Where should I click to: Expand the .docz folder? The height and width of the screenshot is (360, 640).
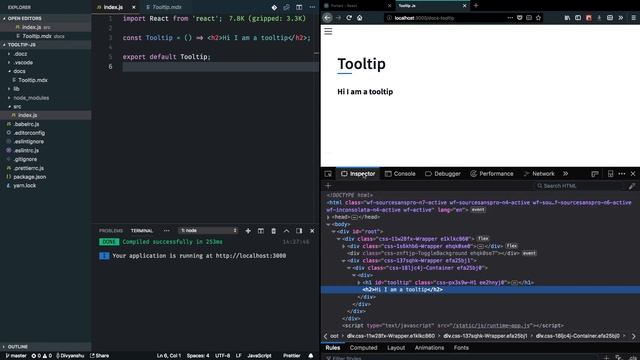[46, 54]
